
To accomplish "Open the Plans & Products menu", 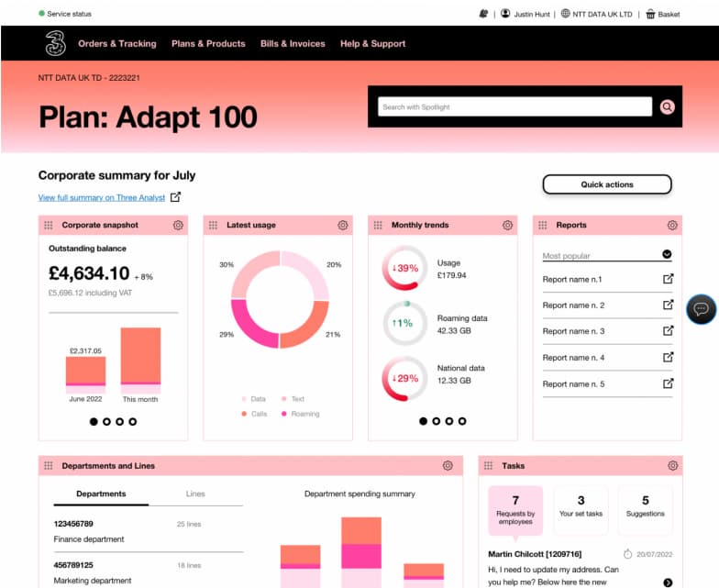I will 208,44.
